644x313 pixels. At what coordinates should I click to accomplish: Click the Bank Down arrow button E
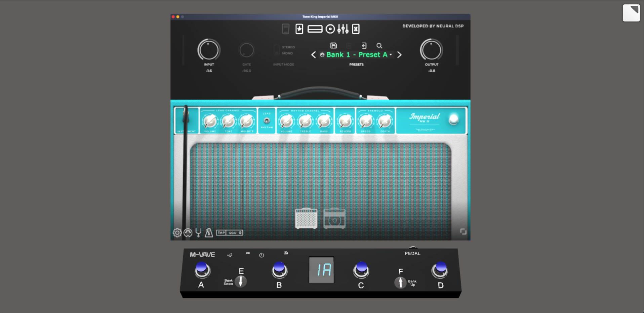pyautogui.click(x=241, y=281)
